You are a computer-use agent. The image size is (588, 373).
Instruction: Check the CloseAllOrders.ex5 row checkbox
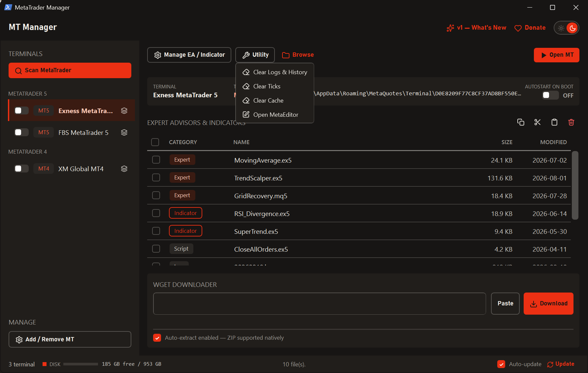pyautogui.click(x=156, y=249)
